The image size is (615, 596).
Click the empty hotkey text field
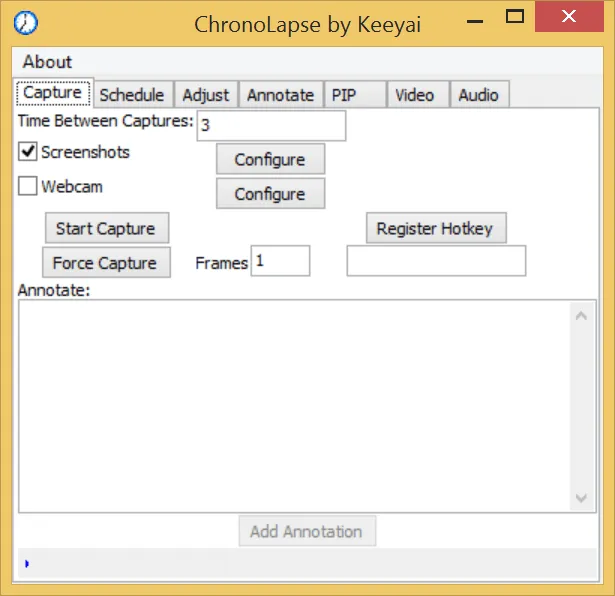(436, 261)
